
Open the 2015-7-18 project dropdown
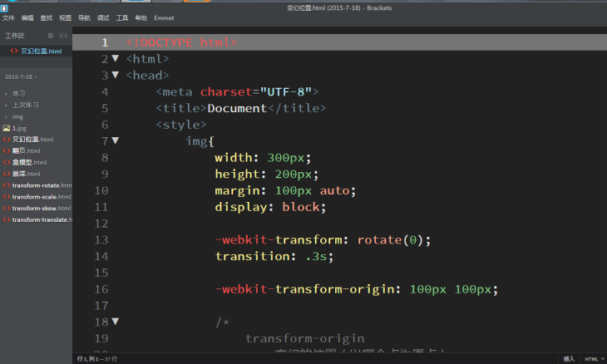click(x=22, y=76)
